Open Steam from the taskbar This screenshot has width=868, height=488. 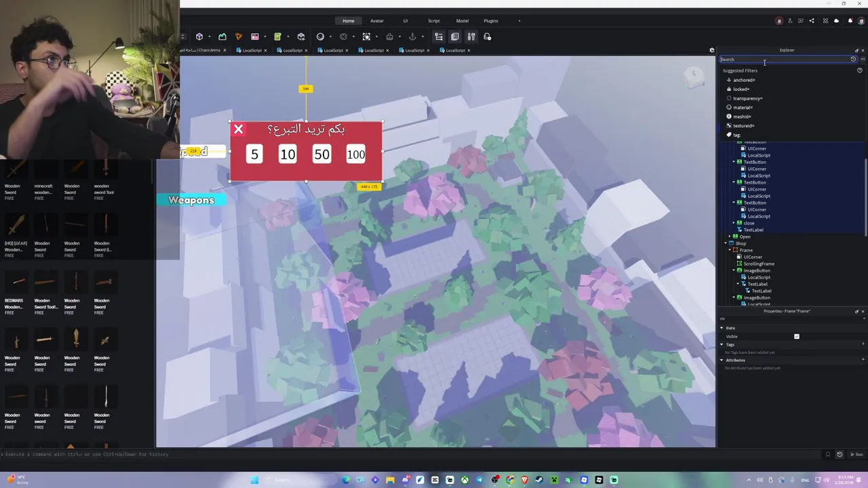(539, 480)
